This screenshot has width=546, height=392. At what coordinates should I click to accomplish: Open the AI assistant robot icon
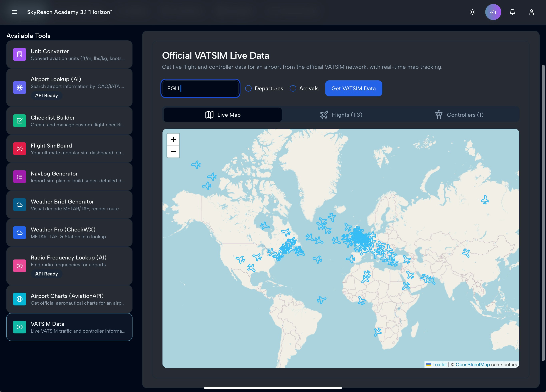pos(493,12)
